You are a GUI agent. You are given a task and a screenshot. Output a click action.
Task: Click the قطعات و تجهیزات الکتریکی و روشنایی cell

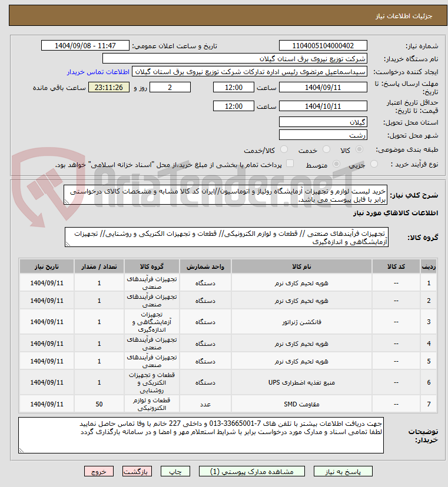[x=152, y=383]
